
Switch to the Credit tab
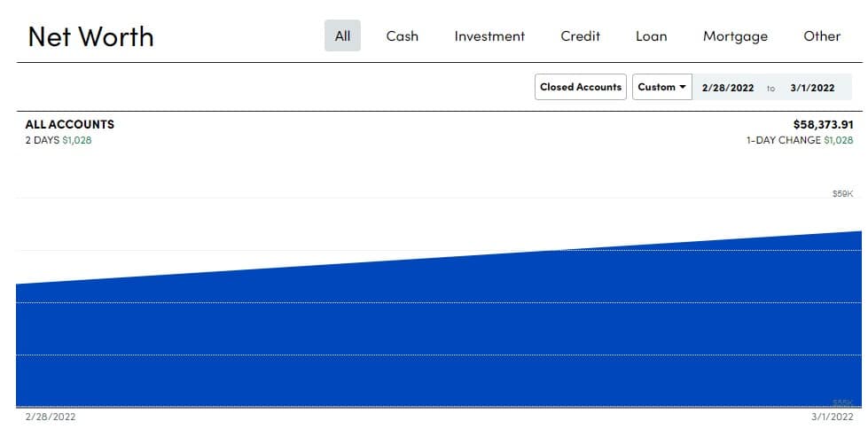pyautogui.click(x=580, y=36)
